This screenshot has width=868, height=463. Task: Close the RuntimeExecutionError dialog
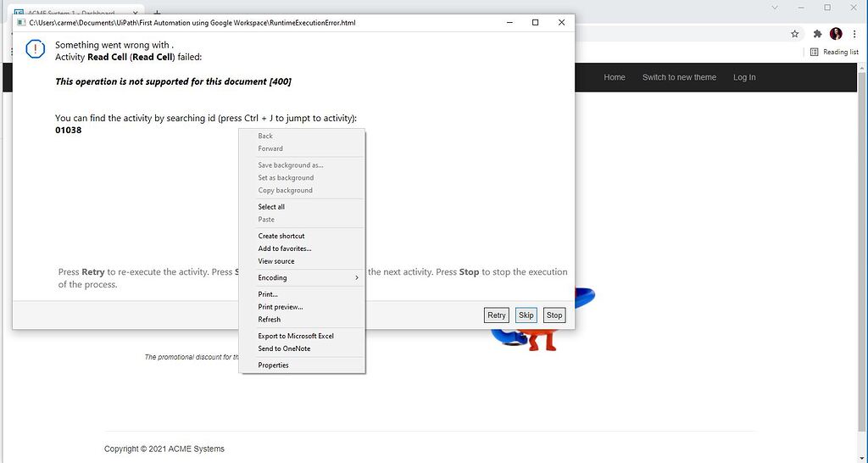[x=561, y=23]
